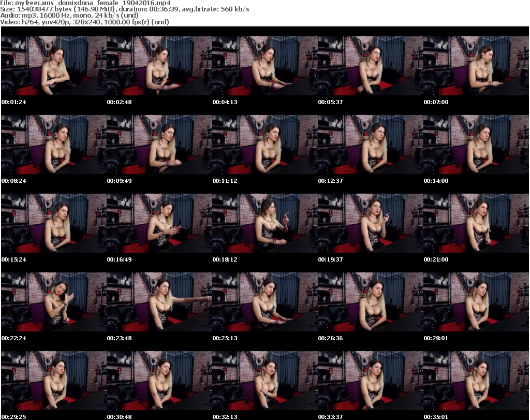Image resolution: width=530 pixels, height=420 pixels.
Task: Select the thumbnail at 00:30:48
Action: point(159,381)
